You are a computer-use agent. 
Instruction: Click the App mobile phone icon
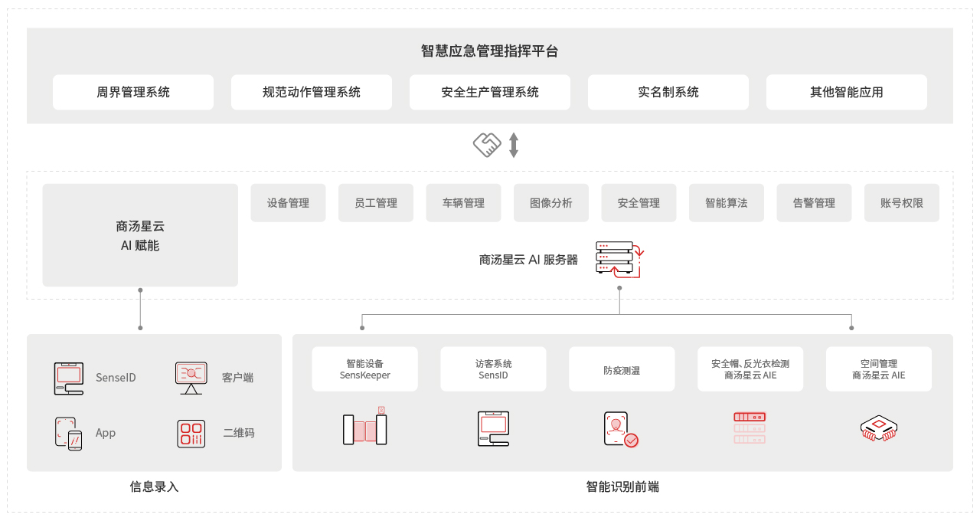pos(68,433)
